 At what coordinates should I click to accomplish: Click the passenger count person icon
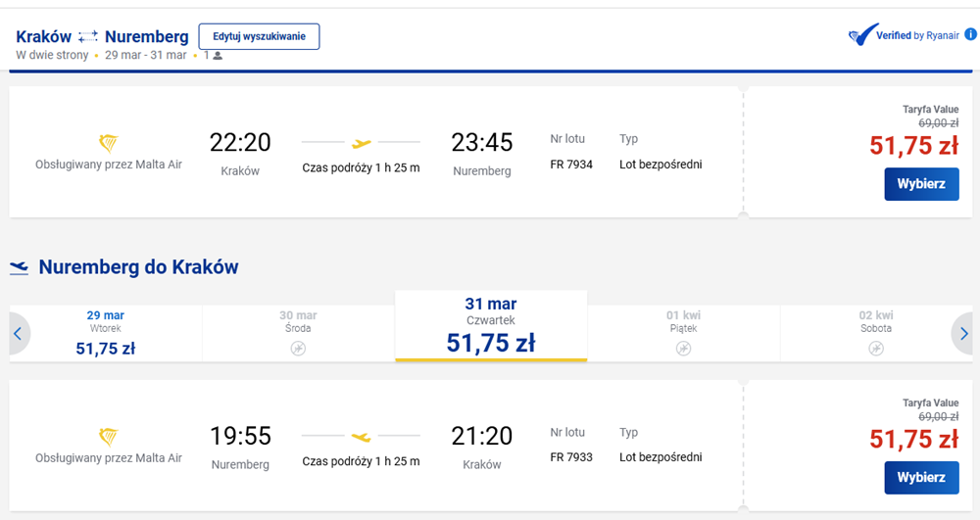coord(218,56)
